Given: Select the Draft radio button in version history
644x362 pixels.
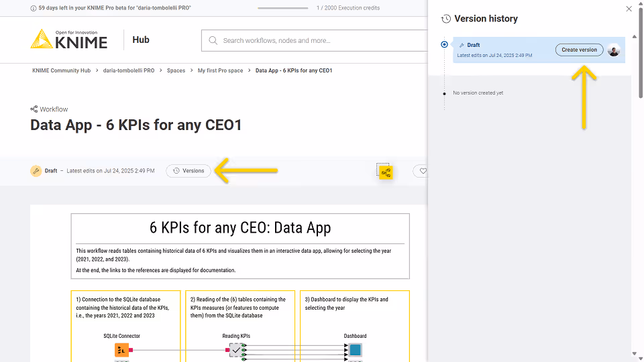Looking at the screenshot, I should coord(444,44).
